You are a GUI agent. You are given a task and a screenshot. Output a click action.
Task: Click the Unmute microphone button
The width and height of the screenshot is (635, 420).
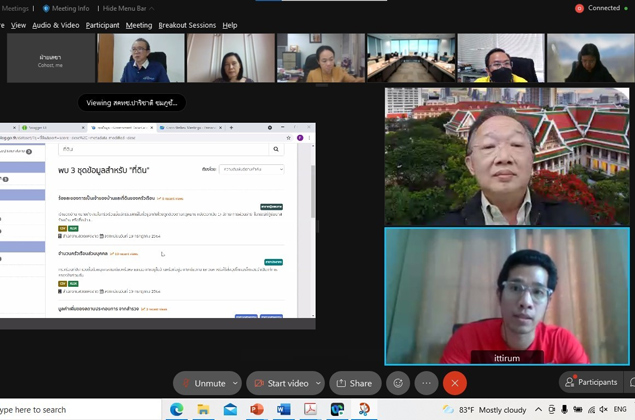click(x=203, y=383)
